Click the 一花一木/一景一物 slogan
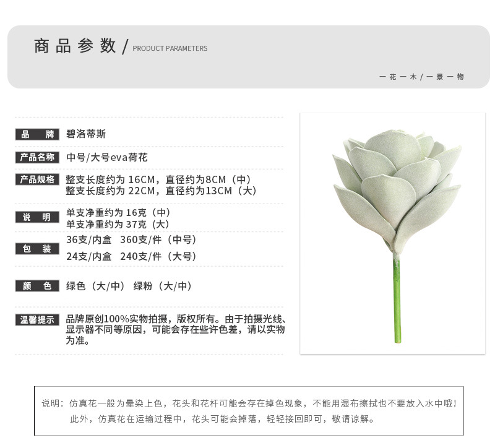This screenshot has width=495, height=448. (x=421, y=77)
